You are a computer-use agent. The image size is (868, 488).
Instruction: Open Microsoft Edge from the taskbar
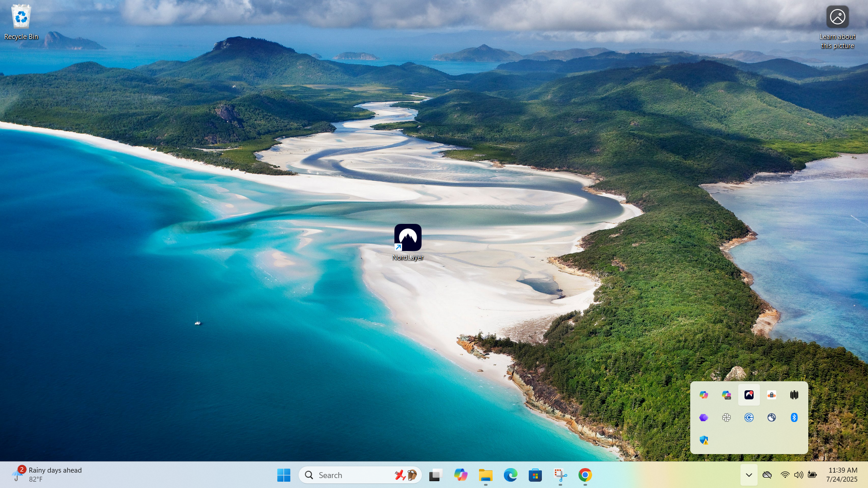click(x=511, y=475)
